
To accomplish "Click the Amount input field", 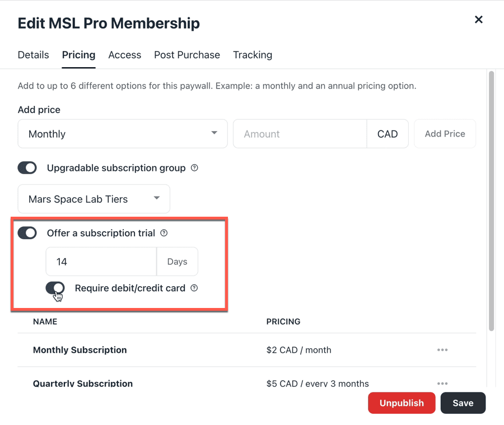I will (300, 134).
